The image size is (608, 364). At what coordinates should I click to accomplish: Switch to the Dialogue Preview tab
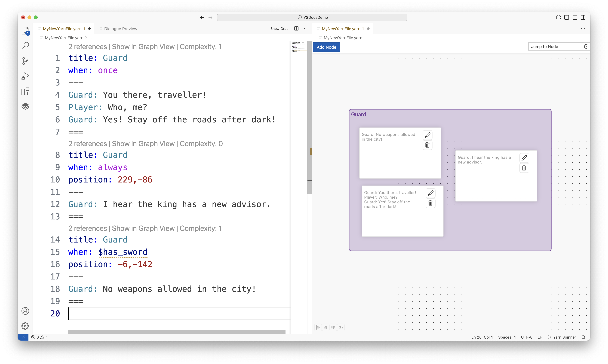[x=120, y=29]
